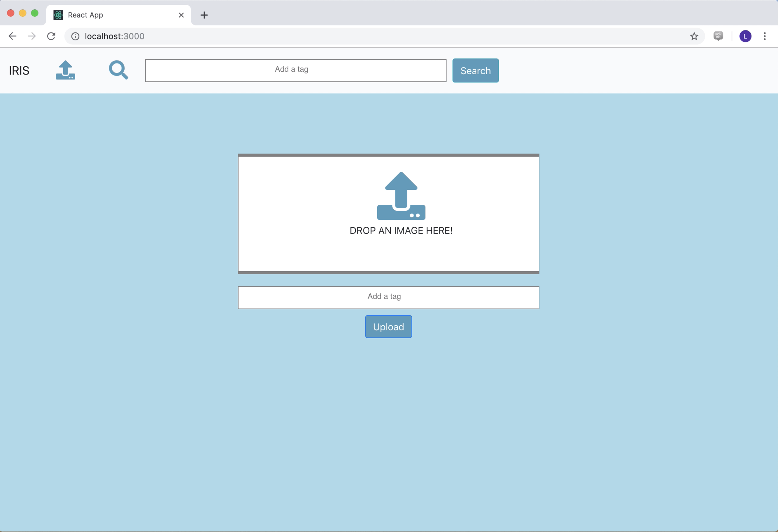Screen dimensions: 778x532
Task: Open the browser extension icon
Action: (718, 36)
